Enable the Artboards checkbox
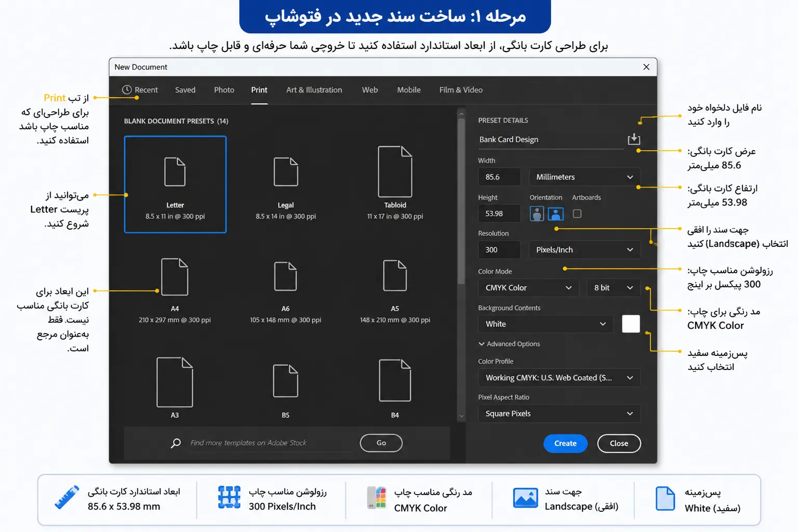 point(577,214)
